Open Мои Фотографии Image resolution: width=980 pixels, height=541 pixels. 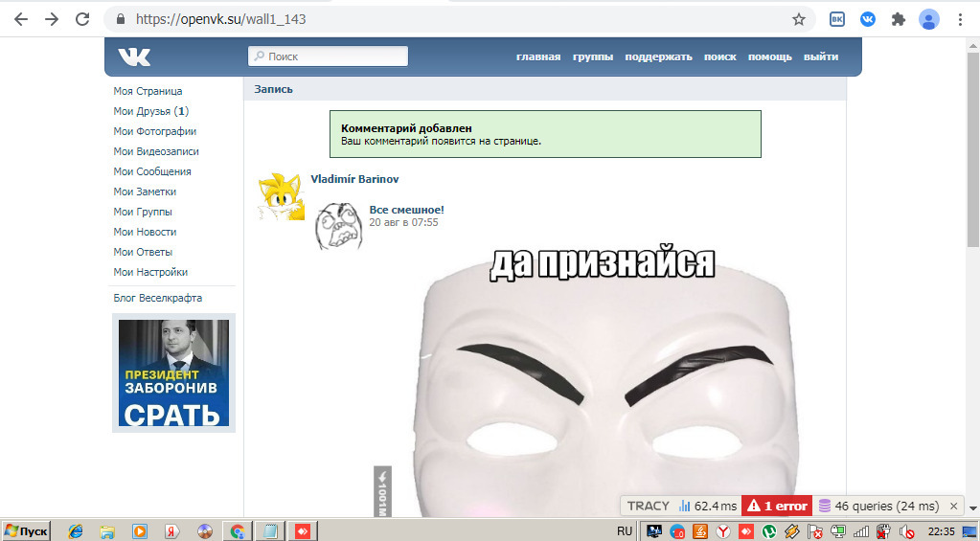pyautogui.click(x=155, y=131)
